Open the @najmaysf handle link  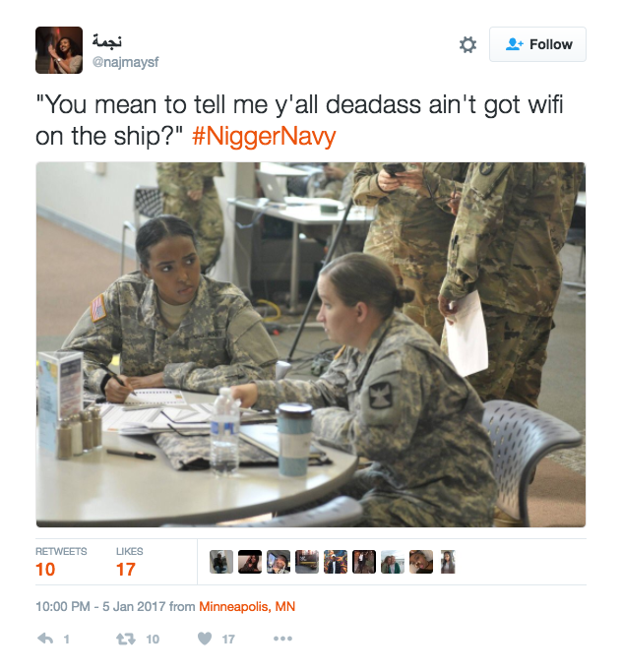pyautogui.click(x=125, y=62)
